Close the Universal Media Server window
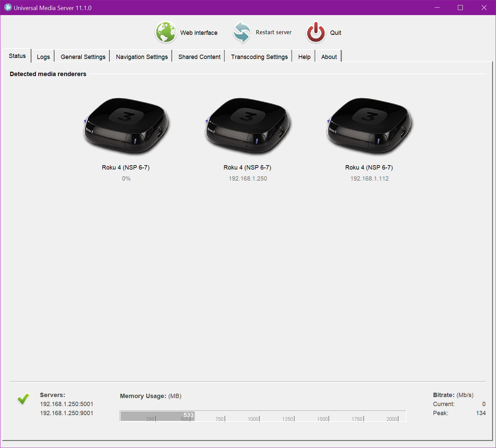Screen dimensions: 496x448 click(484, 7)
